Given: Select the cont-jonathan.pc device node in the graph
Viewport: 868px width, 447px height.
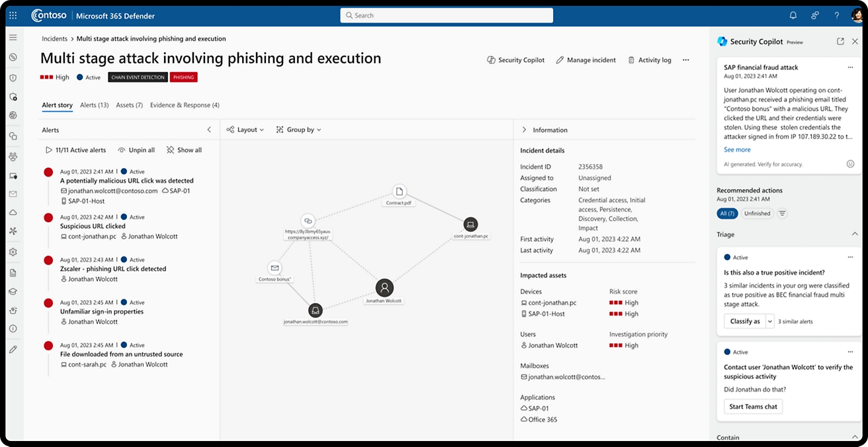Looking at the screenshot, I should click(470, 224).
